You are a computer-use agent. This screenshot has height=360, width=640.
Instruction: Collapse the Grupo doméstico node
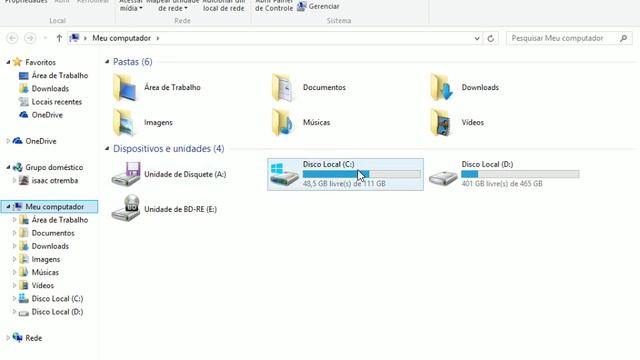(8, 167)
